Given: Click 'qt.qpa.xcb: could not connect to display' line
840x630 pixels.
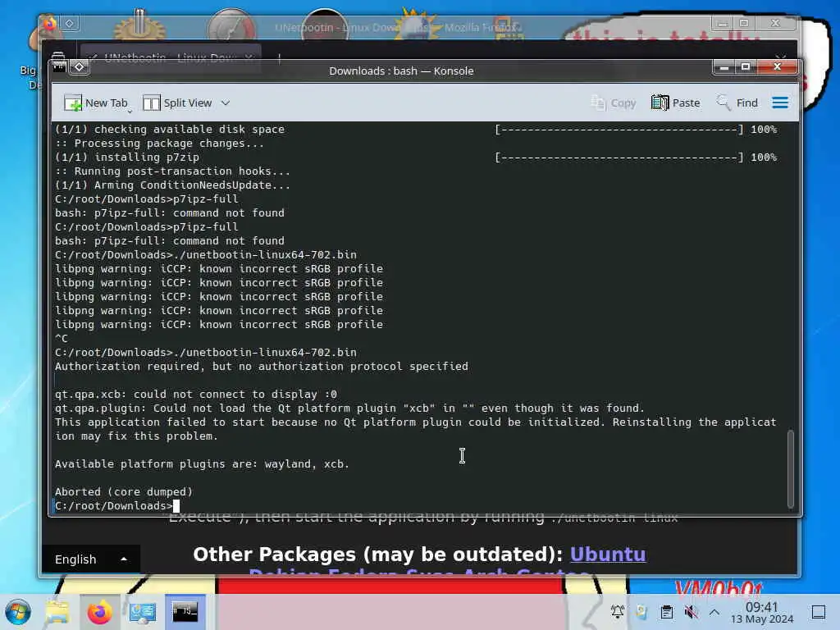Looking at the screenshot, I should [195, 395].
